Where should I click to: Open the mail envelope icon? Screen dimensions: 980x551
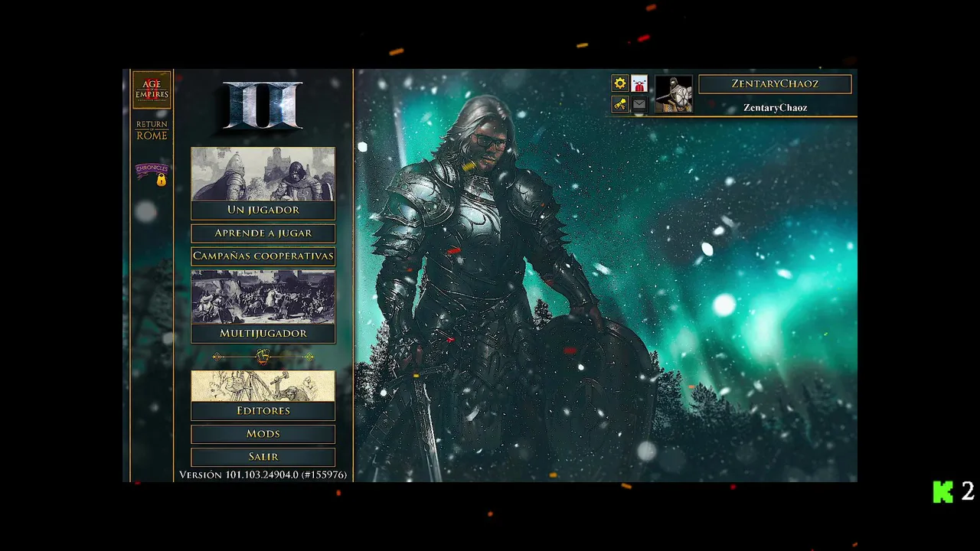(639, 104)
